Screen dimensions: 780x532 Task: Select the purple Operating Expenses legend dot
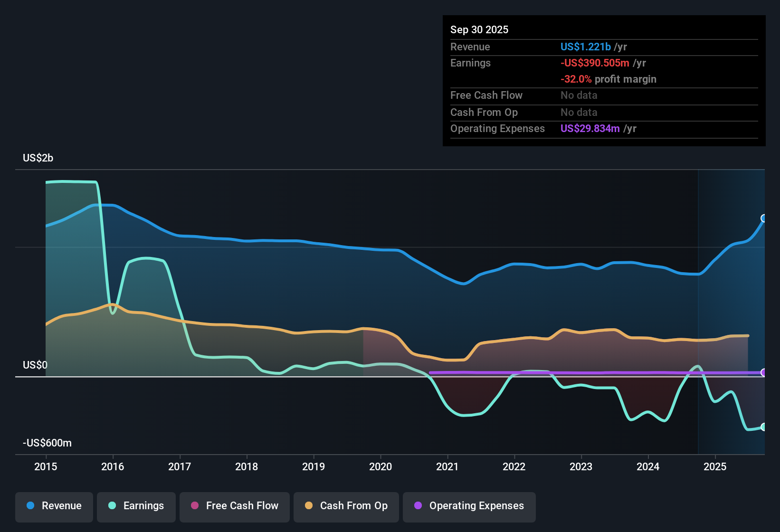418,506
